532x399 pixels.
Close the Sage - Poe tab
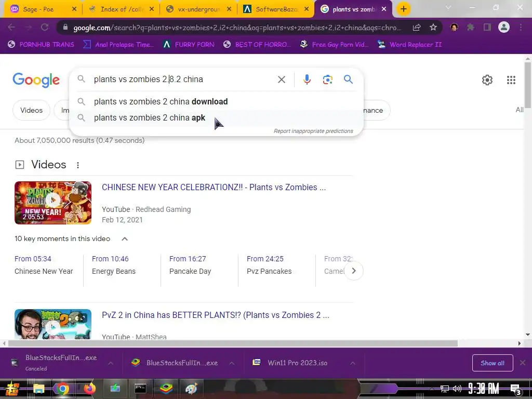74,9
